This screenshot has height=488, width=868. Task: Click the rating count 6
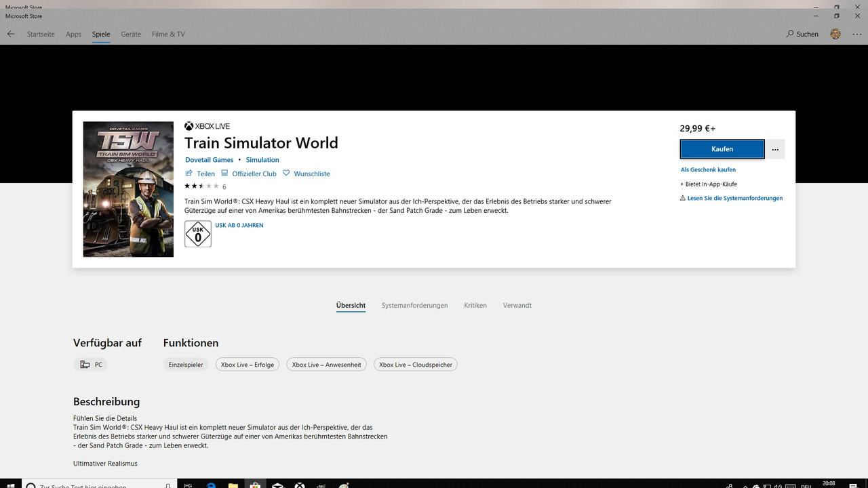[x=224, y=186]
